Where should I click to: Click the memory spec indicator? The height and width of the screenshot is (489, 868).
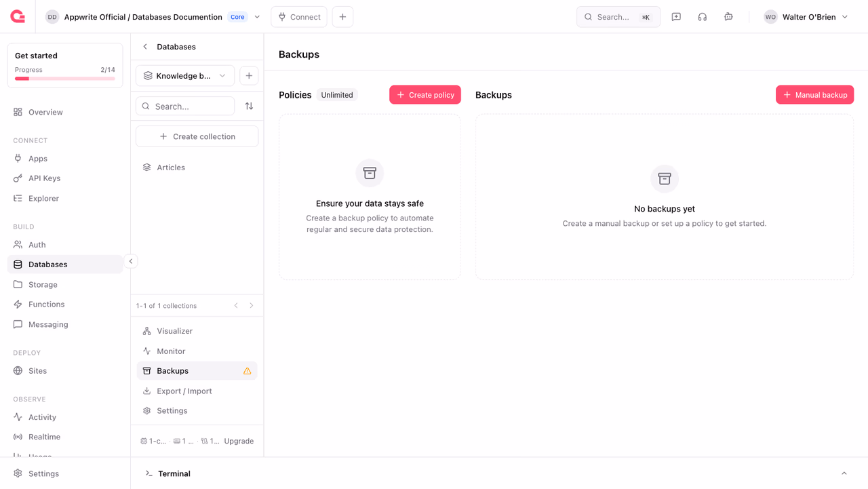pos(184,441)
